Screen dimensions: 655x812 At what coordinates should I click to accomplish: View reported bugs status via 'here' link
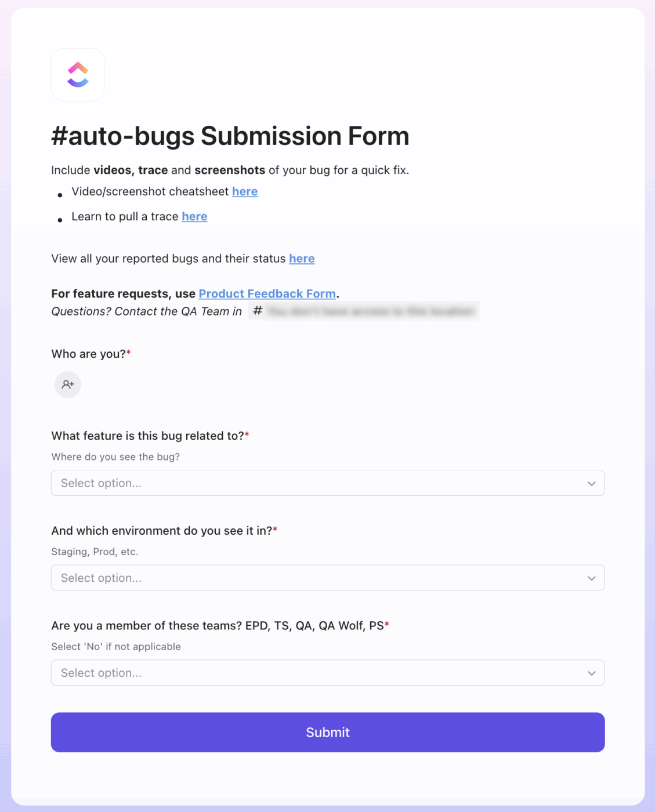point(302,259)
